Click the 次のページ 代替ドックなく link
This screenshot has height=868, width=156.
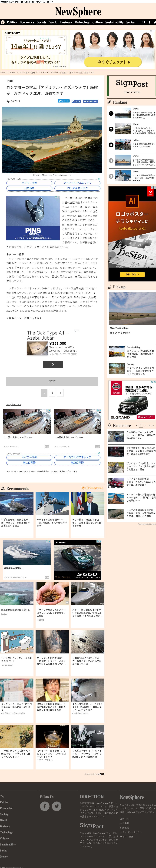tap(24, 318)
